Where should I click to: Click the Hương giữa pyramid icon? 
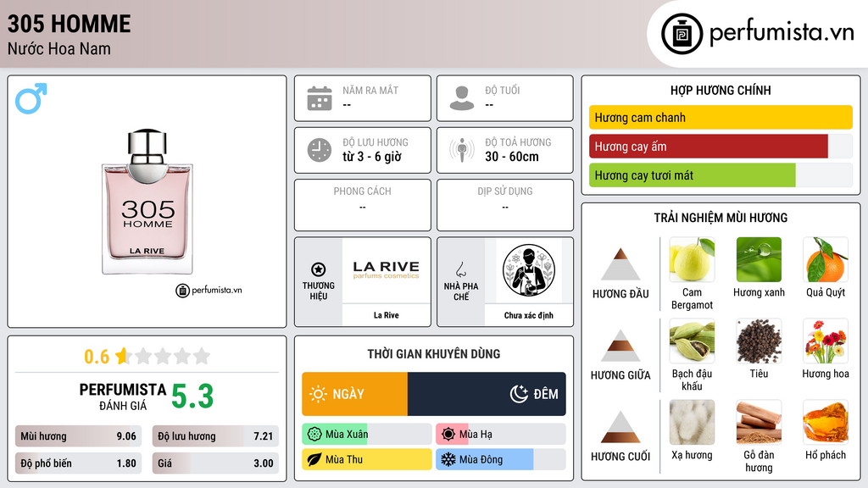click(x=620, y=346)
